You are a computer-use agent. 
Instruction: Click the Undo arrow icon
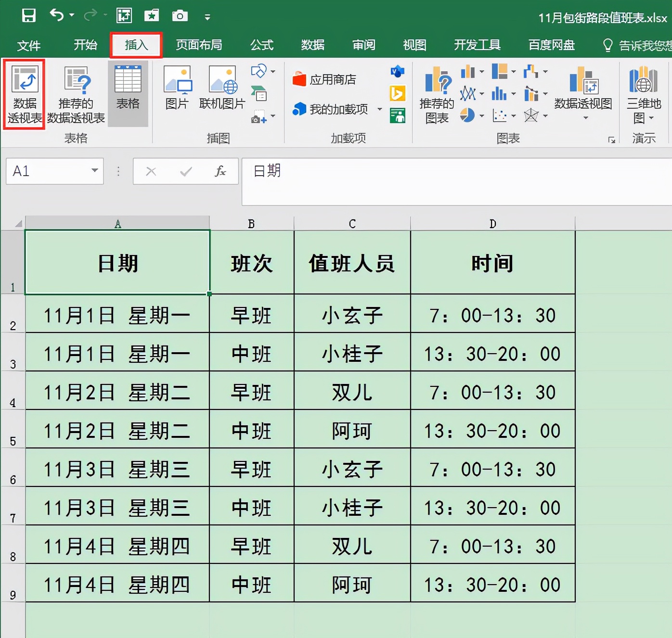57,15
